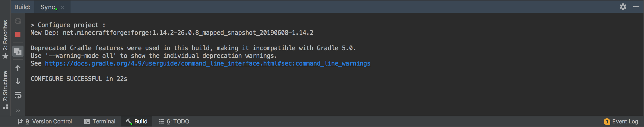Expand more toolbar actions chevron

pos(18,111)
